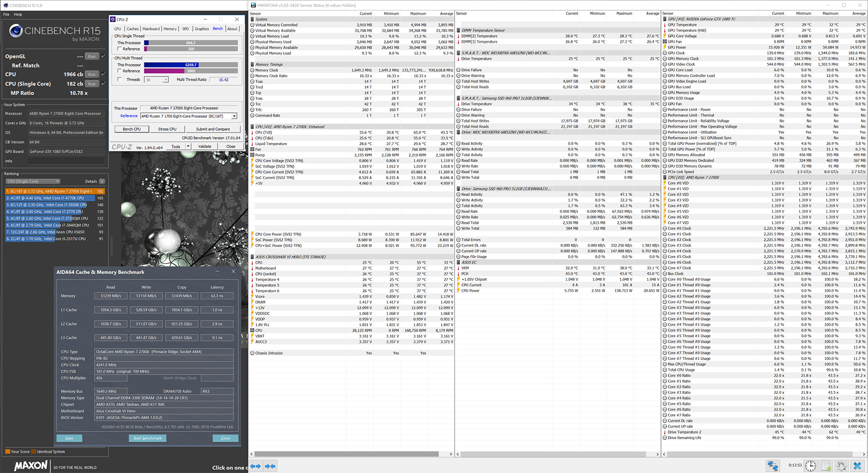Image resolution: width=868 pixels, height=473 pixels.
Task: Switch to the CPU-Z SPD tab
Action: point(186,29)
